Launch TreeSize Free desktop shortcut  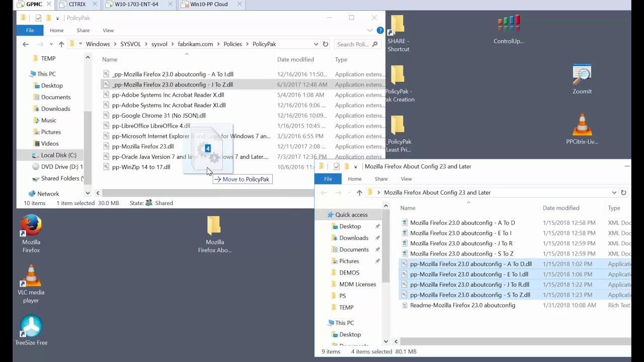click(31, 331)
